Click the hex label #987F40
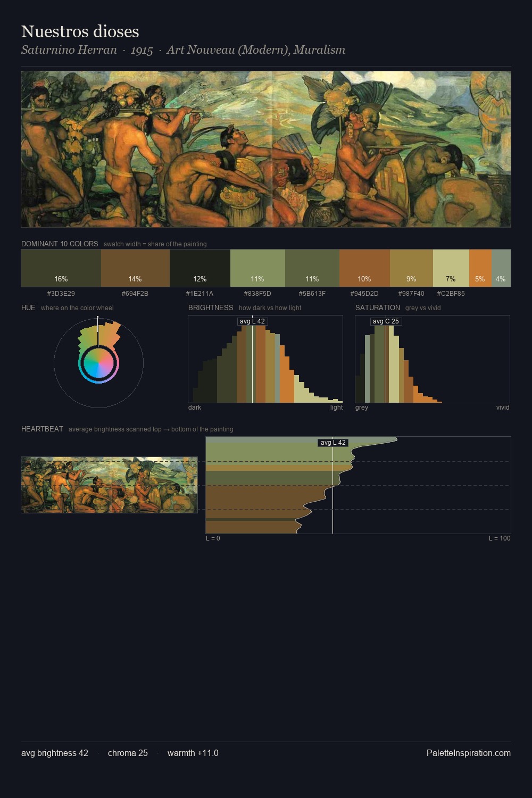 coord(411,294)
